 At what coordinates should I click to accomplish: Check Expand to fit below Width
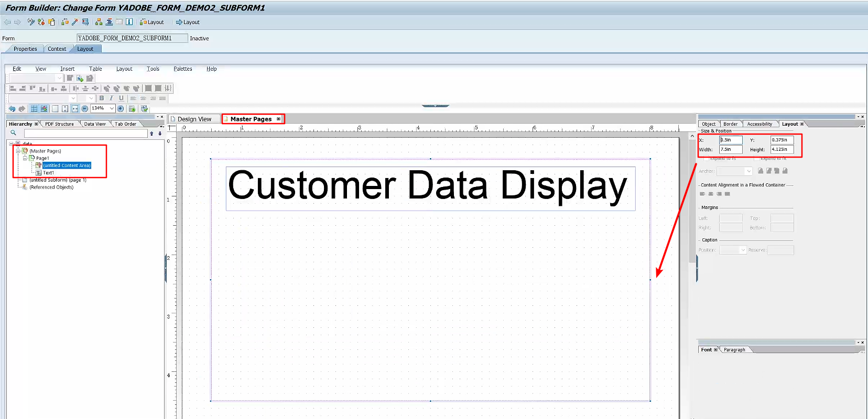tap(706, 158)
